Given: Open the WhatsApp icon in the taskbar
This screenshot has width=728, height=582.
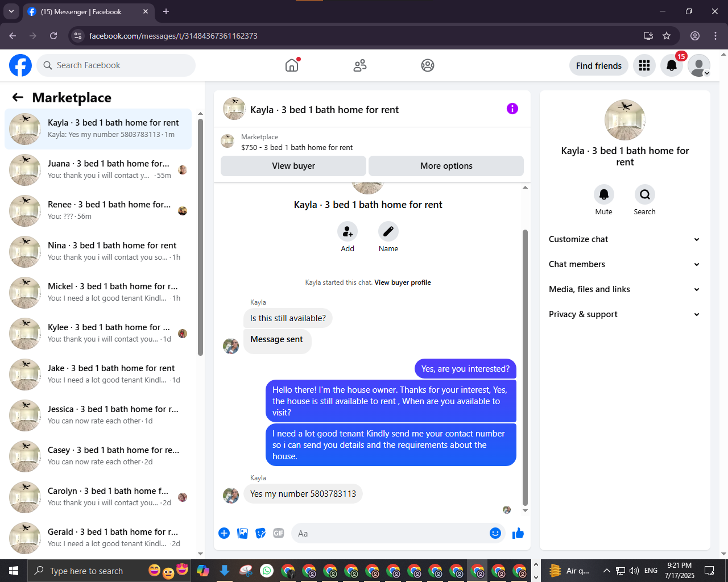Looking at the screenshot, I should [267, 571].
